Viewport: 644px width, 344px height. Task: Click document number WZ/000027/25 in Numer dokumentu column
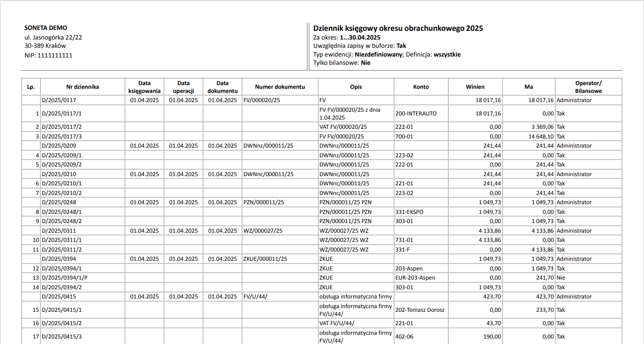[x=263, y=231]
